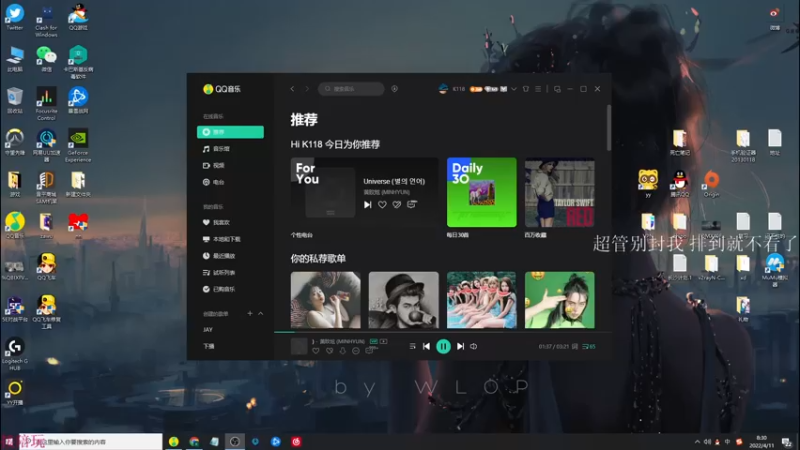Click the QQ Music window vertical scrollbar
The height and width of the screenshot is (450, 800).
pos(608,128)
